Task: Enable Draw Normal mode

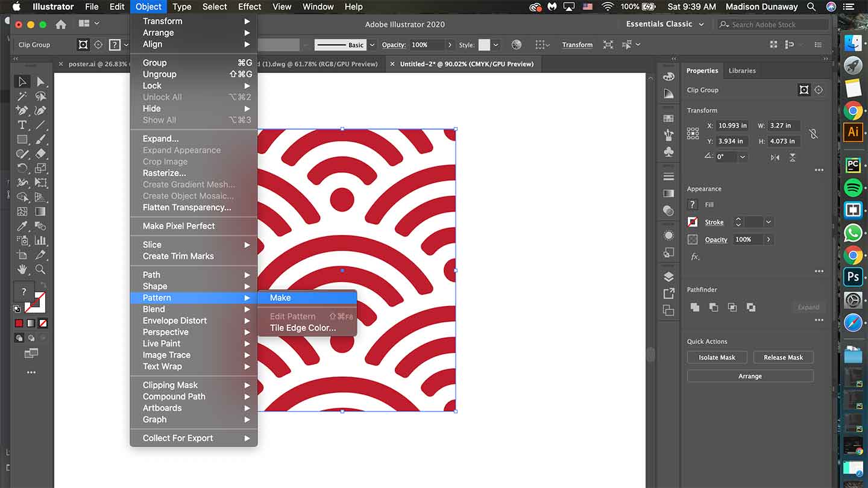Action: 19,338
